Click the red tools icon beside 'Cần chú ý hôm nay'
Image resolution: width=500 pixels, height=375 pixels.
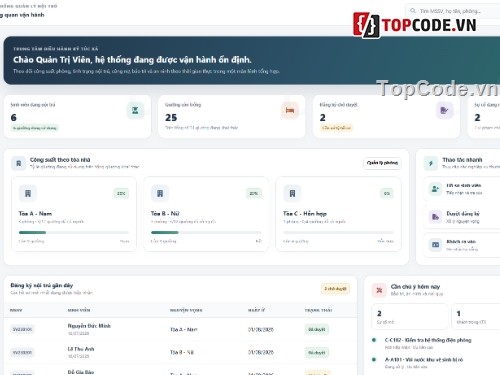point(379,290)
